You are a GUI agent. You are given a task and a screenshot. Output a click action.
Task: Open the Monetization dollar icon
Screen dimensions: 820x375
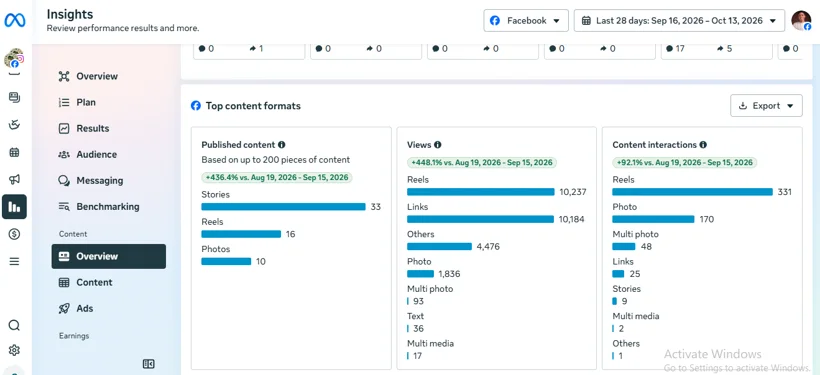14,234
